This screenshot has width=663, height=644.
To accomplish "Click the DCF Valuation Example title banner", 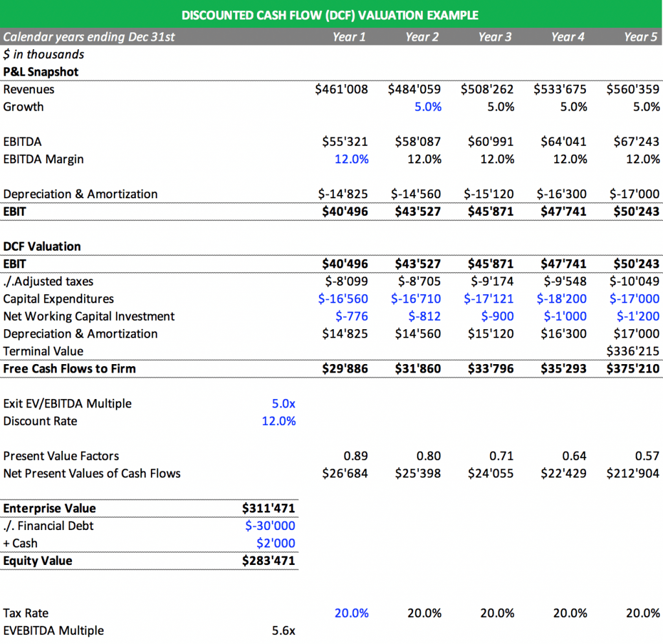I will coord(331,15).
